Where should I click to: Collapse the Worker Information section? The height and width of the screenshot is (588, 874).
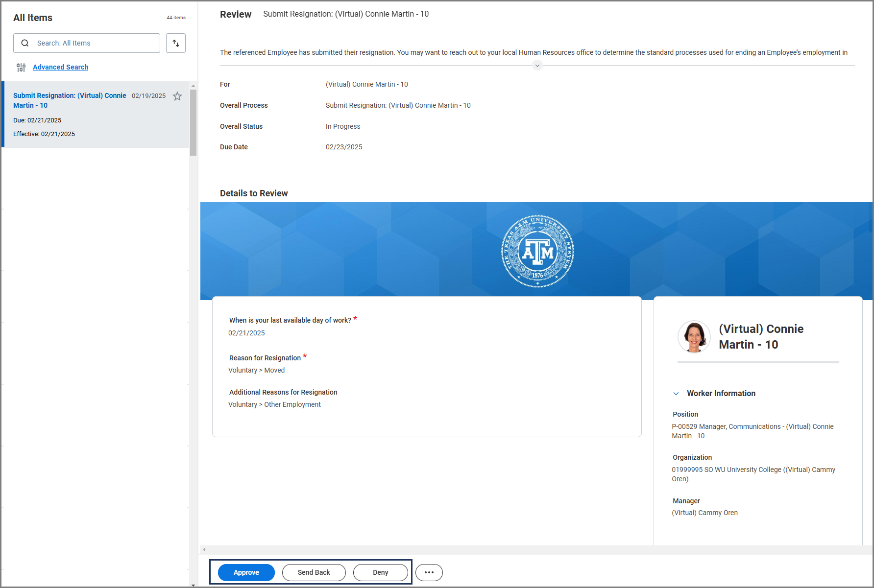click(x=676, y=394)
